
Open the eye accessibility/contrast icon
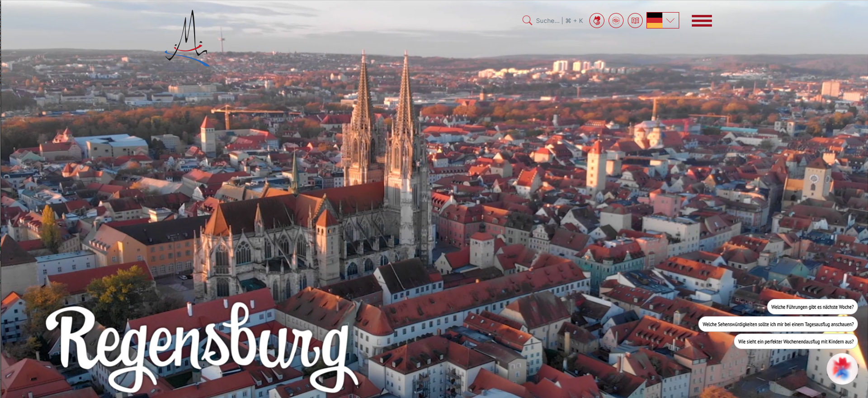coord(616,20)
